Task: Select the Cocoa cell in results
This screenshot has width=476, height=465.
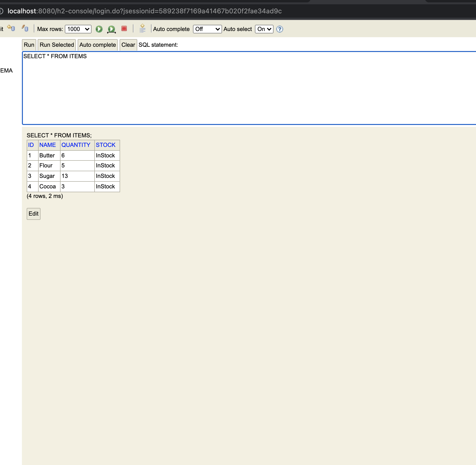Action: coord(49,186)
